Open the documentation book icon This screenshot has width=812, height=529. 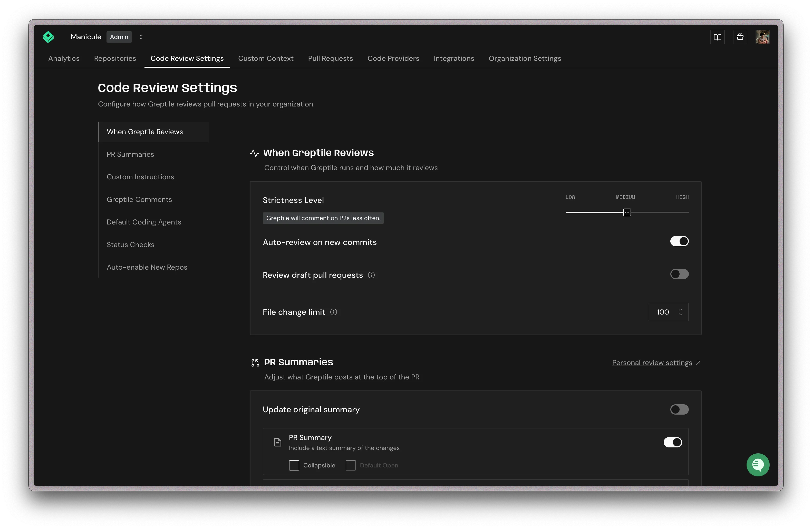[717, 37]
